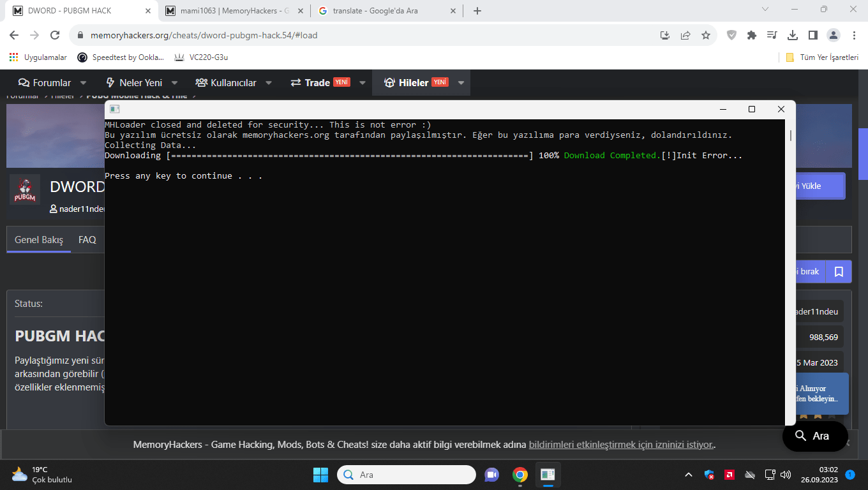
Task: Close the translate Google tab
Action: click(x=454, y=11)
